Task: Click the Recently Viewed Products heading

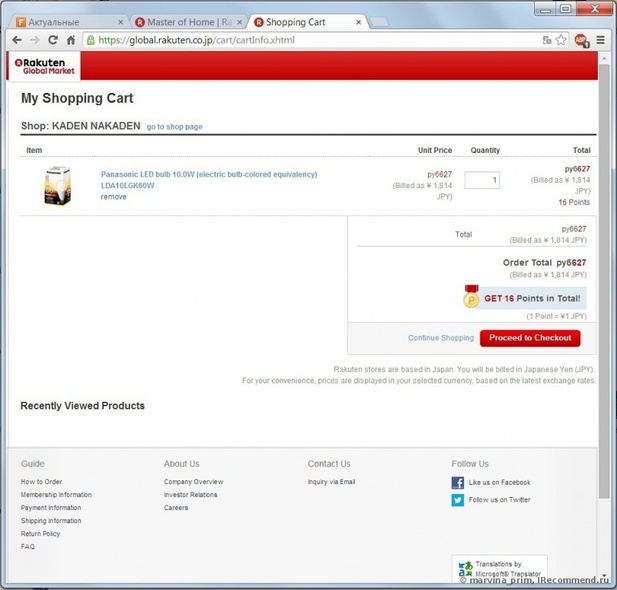Action: pyautogui.click(x=83, y=406)
